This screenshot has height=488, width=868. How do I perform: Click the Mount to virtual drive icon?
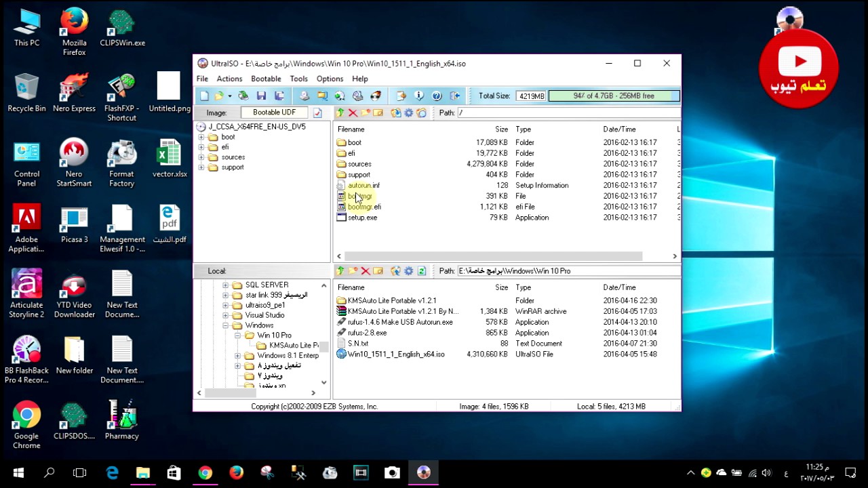[x=358, y=96]
